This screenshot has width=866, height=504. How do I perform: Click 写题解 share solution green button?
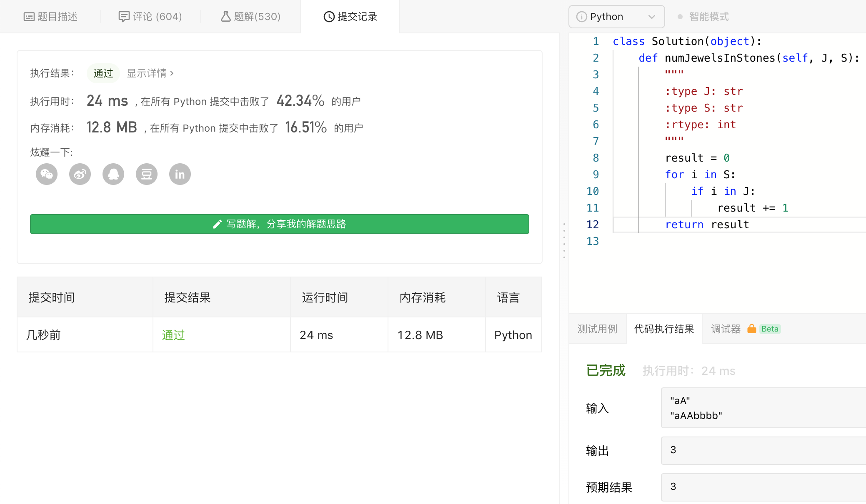click(279, 224)
